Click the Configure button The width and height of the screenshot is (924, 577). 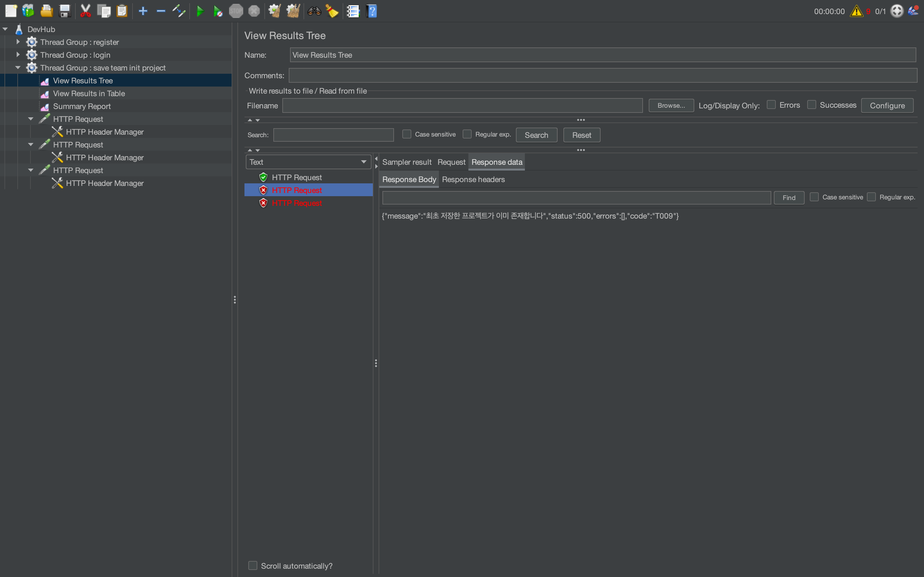[887, 106]
